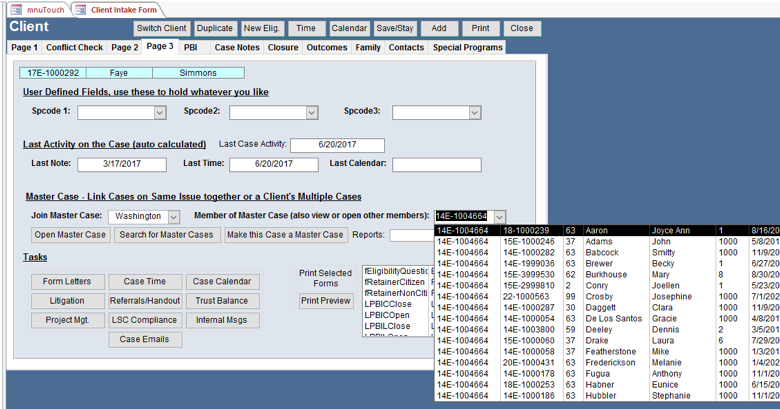Go to the Case Notes tab
This screenshot has width=780, height=409.
[x=237, y=47]
